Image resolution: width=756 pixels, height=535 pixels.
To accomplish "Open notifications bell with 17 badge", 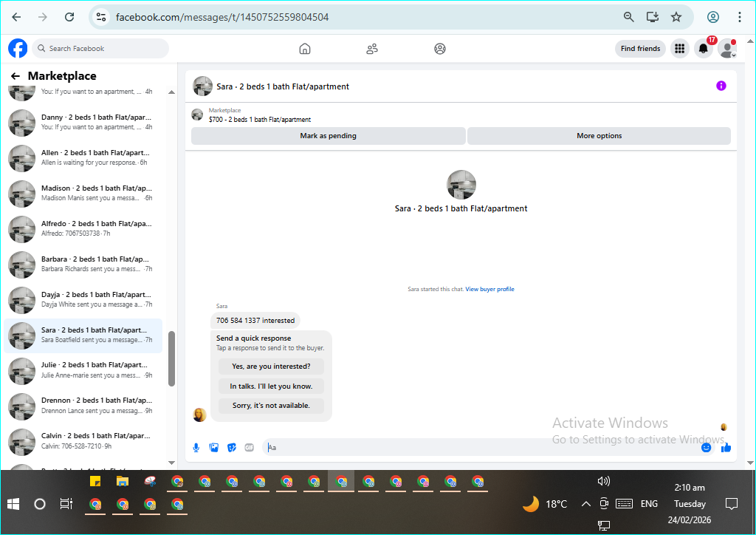I will (x=704, y=48).
